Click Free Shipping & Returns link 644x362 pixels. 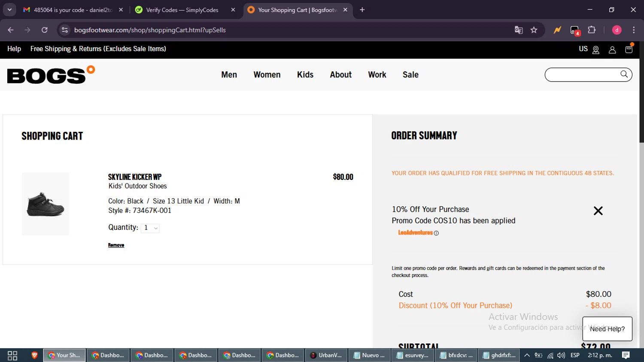98,49
